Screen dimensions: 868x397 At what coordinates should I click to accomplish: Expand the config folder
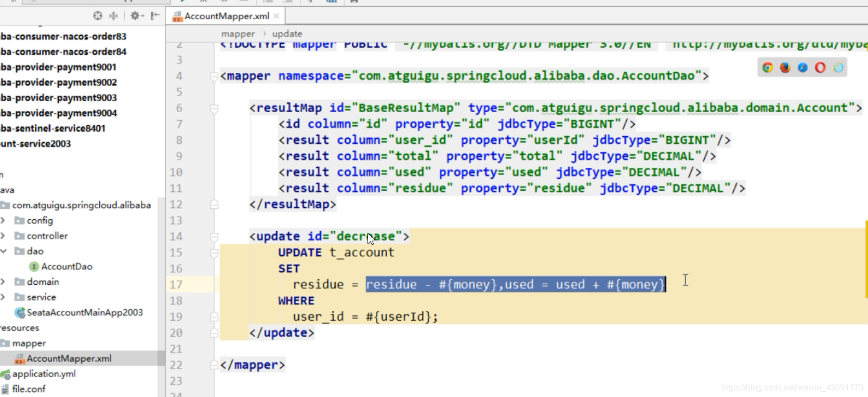coord(3,220)
